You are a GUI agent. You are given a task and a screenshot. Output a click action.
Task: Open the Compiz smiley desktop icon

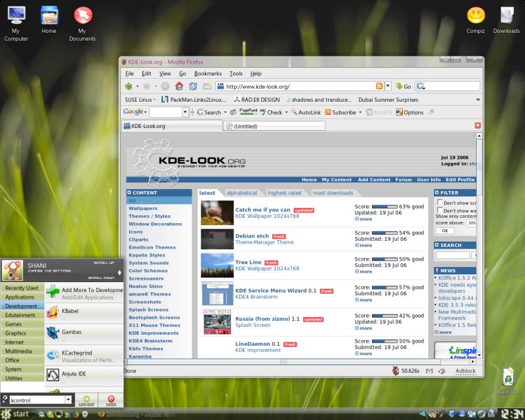click(x=476, y=20)
